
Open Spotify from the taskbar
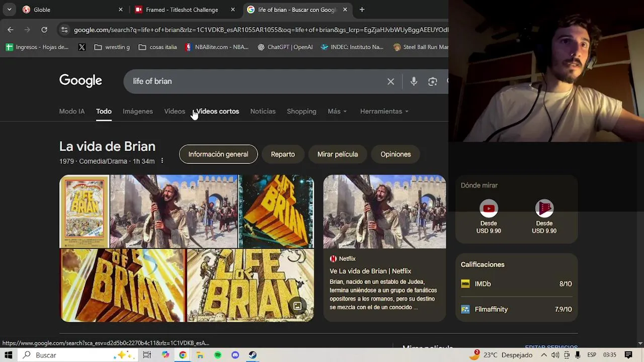click(217, 355)
